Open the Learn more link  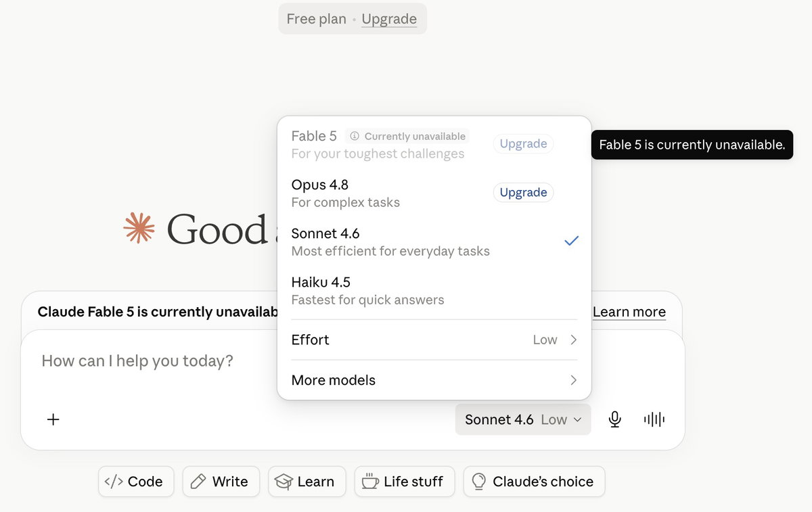[629, 312]
